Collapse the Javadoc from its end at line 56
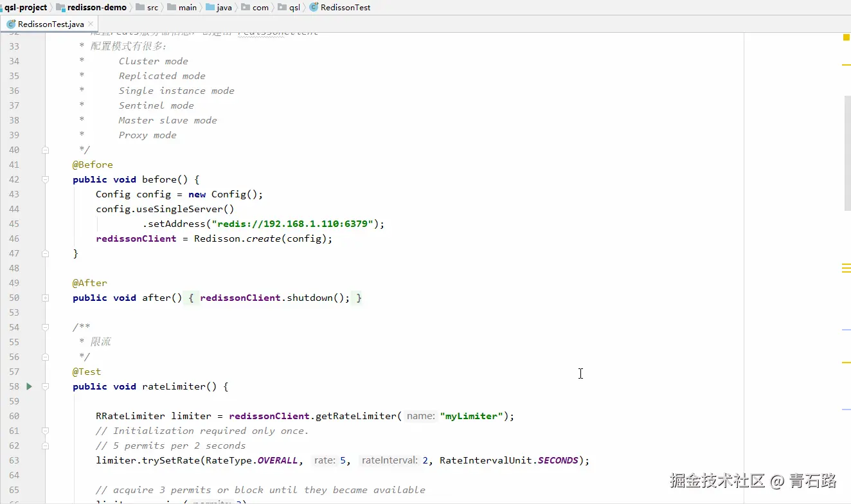851x504 pixels. click(46, 357)
